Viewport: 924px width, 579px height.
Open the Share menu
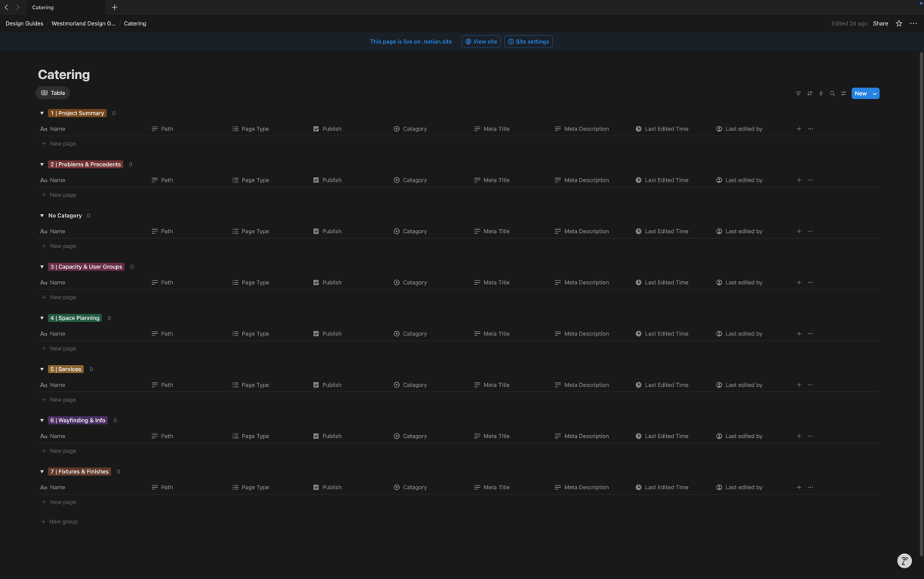(880, 23)
